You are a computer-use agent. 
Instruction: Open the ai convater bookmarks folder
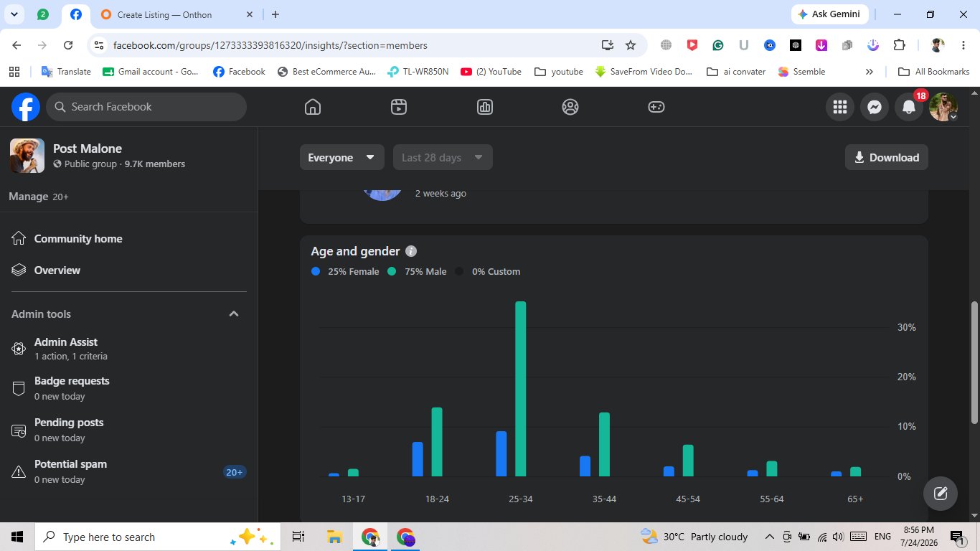(736, 72)
